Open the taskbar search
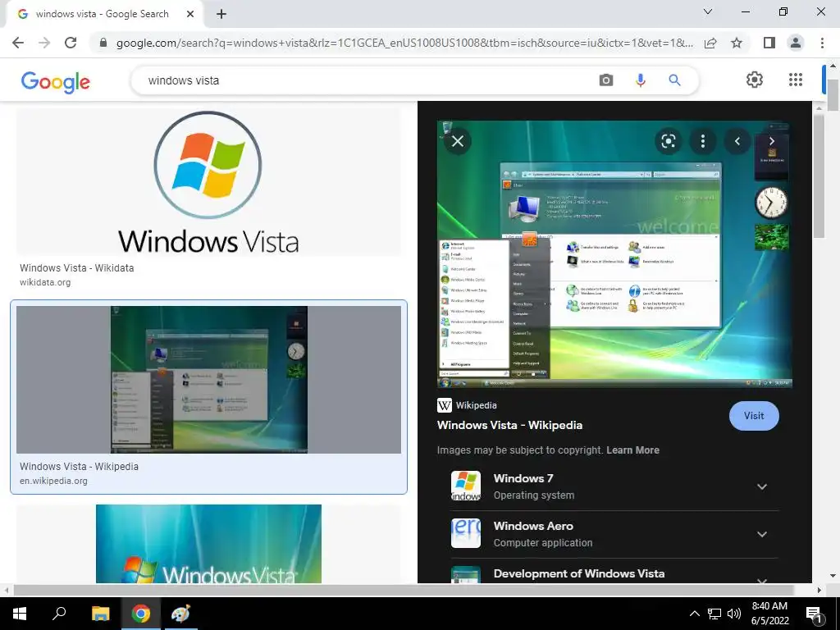The image size is (840, 630). pos(59,614)
